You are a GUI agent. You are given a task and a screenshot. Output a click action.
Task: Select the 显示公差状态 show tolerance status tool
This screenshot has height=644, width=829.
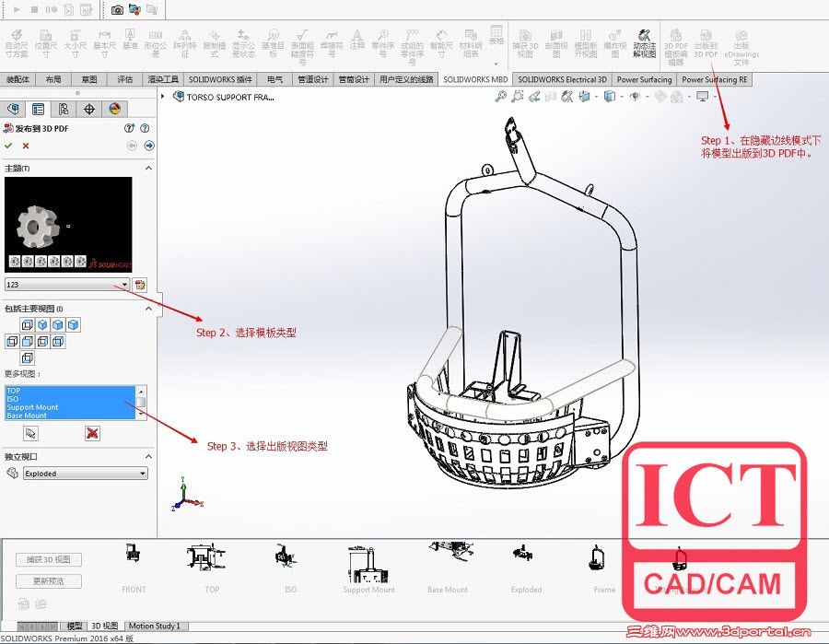pos(243,44)
